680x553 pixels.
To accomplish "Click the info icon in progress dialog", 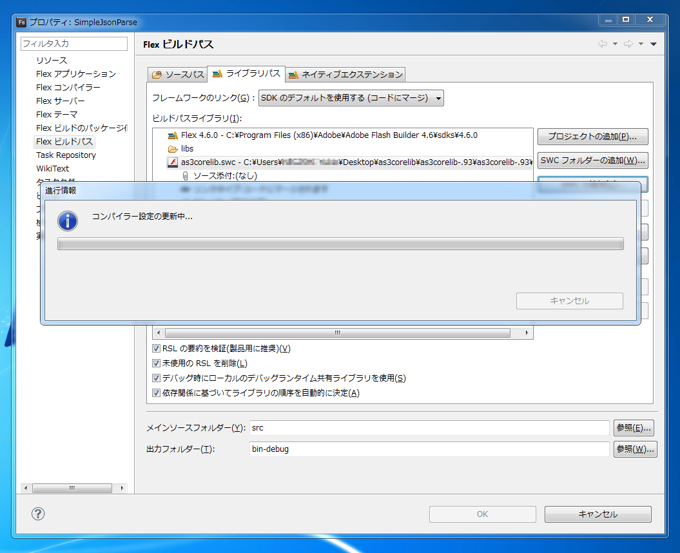I will pyautogui.click(x=68, y=221).
